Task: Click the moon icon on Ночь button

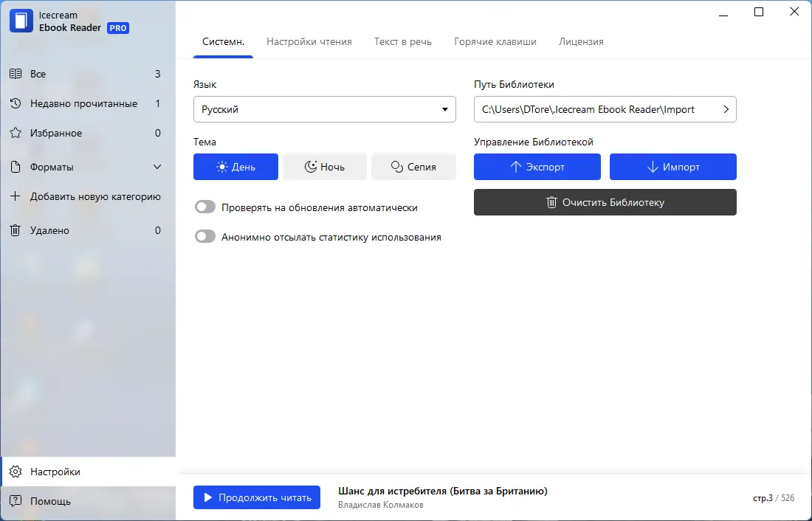Action: click(x=311, y=167)
